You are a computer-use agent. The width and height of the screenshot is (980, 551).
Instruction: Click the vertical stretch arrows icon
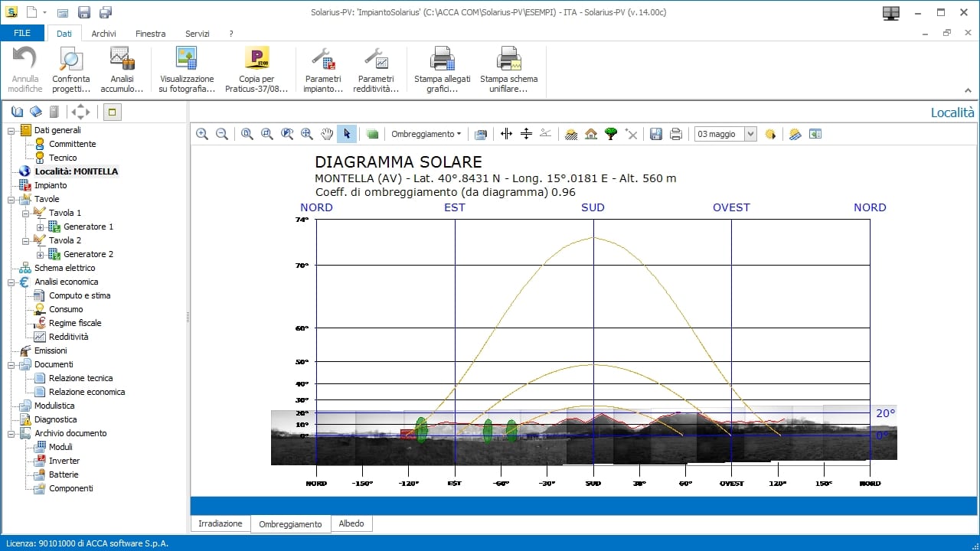pyautogui.click(x=526, y=134)
